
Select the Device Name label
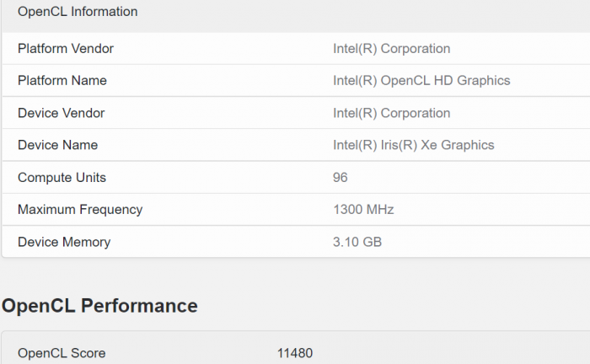pos(57,145)
